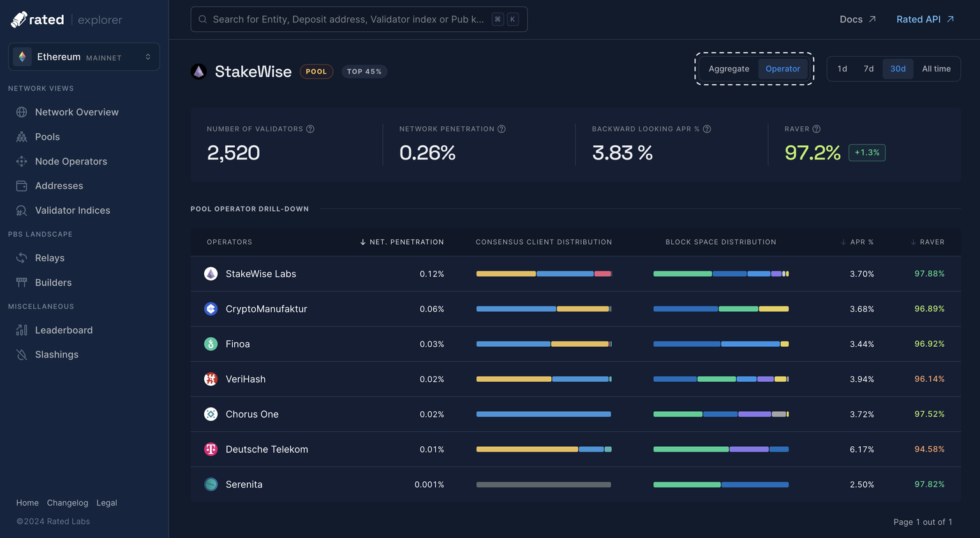Open the Rated API link

click(925, 19)
